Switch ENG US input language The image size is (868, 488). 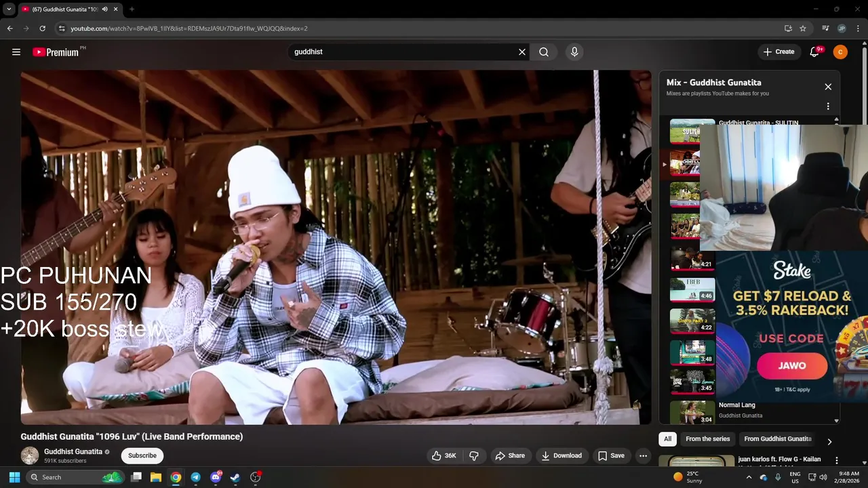[x=795, y=477]
